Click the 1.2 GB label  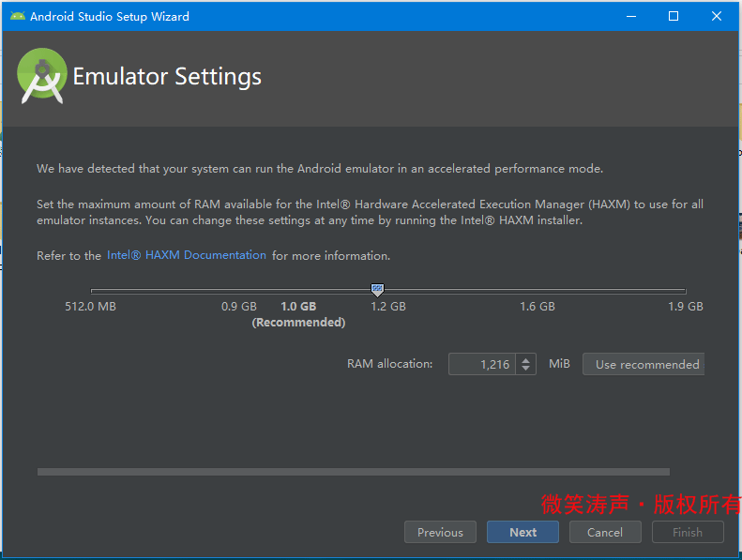pyautogui.click(x=388, y=307)
